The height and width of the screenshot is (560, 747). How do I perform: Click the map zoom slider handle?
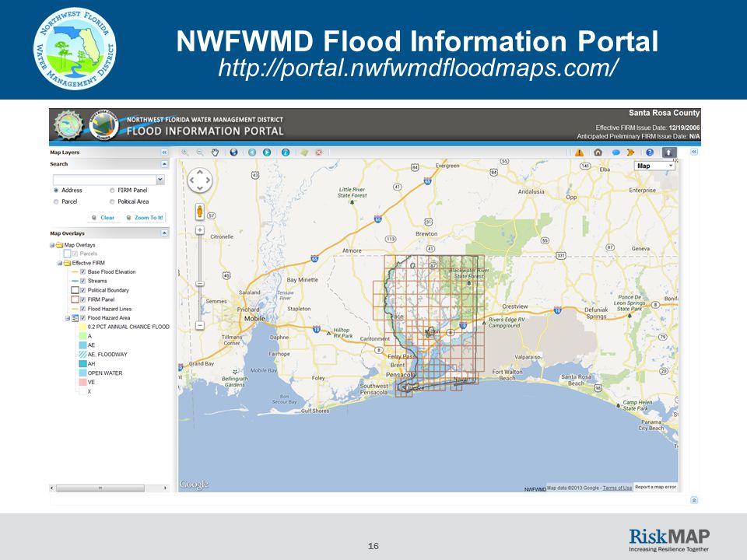tap(200, 284)
